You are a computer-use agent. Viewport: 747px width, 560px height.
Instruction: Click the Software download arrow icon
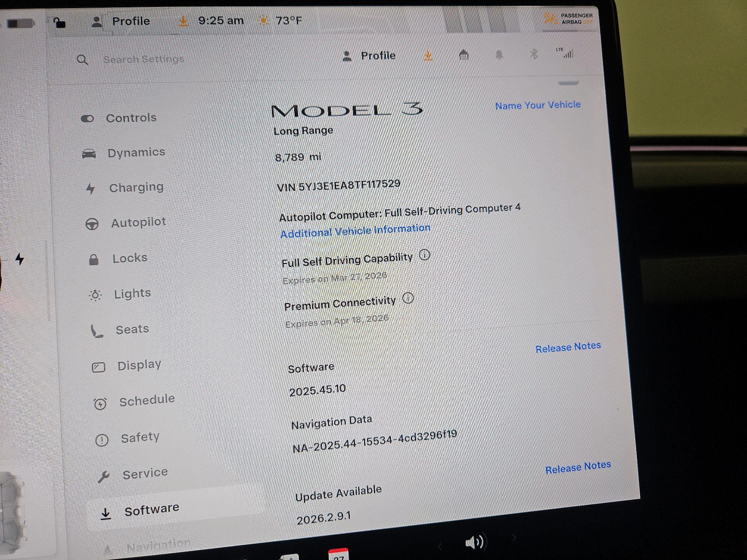point(105,514)
